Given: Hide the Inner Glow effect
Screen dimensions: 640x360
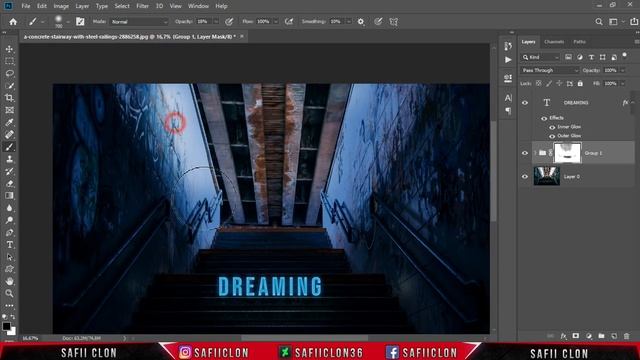Looking at the screenshot, I should (552, 127).
